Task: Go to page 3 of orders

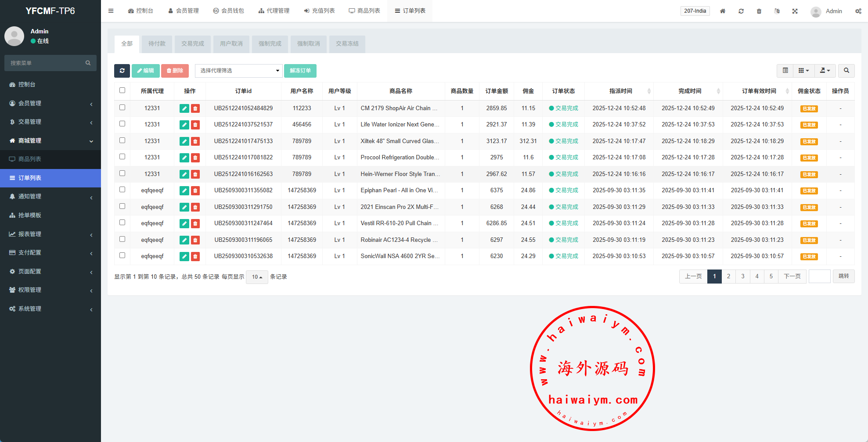Action: point(742,277)
